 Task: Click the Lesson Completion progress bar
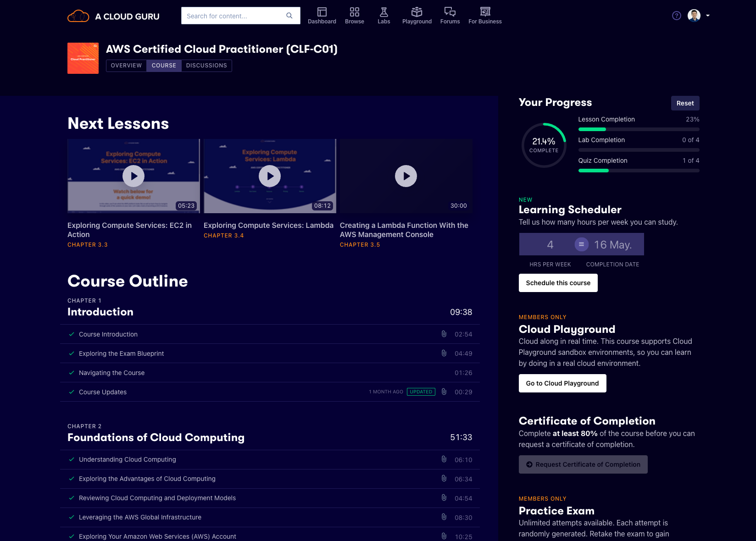[x=639, y=129]
